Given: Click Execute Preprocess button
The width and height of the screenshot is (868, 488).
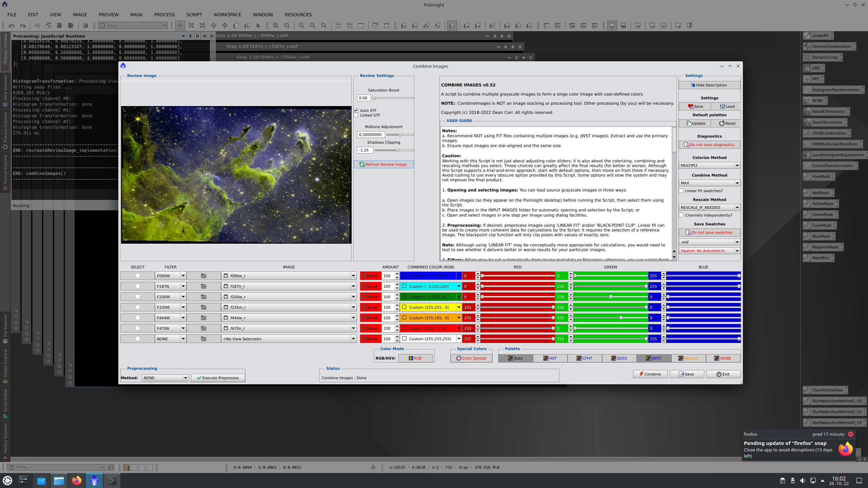Looking at the screenshot, I should pos(218,378).
